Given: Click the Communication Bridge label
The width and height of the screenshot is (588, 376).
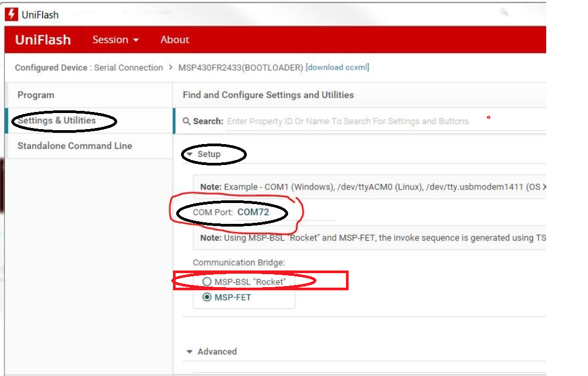Looking at the screenshot, I should point(239,262).
